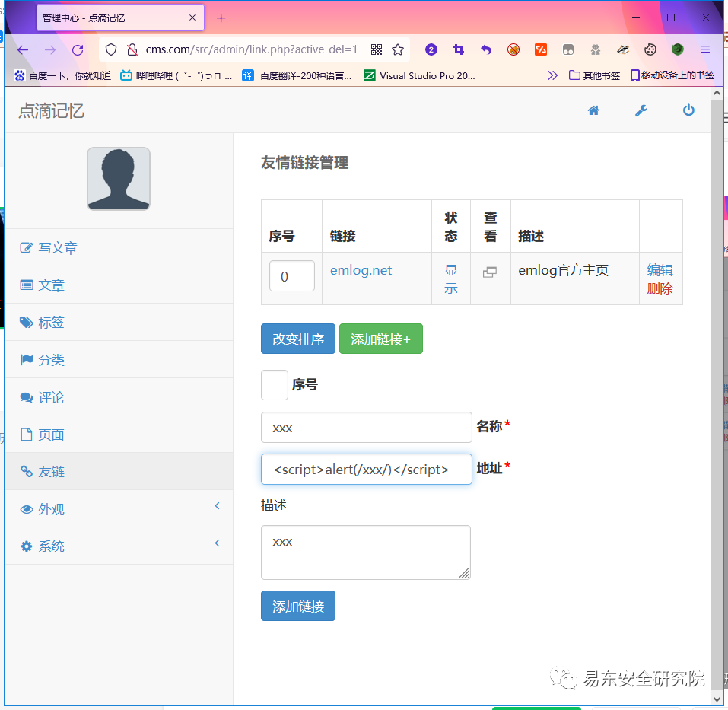Image resolution: width=728 pixels, height=710 pixels.
Task: Open the 哔哩哔哩 bookmark
Action: (176, 75)
